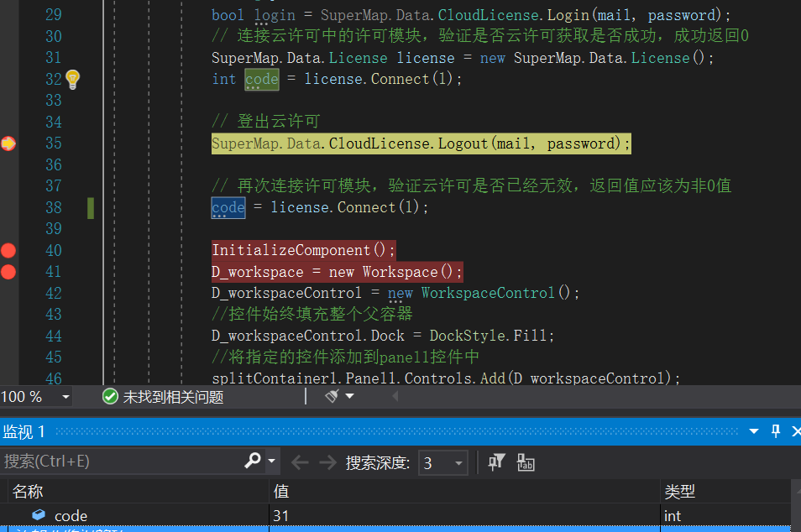
Task: Click 'Connect' on line 38
Action: tap(366, 207)
